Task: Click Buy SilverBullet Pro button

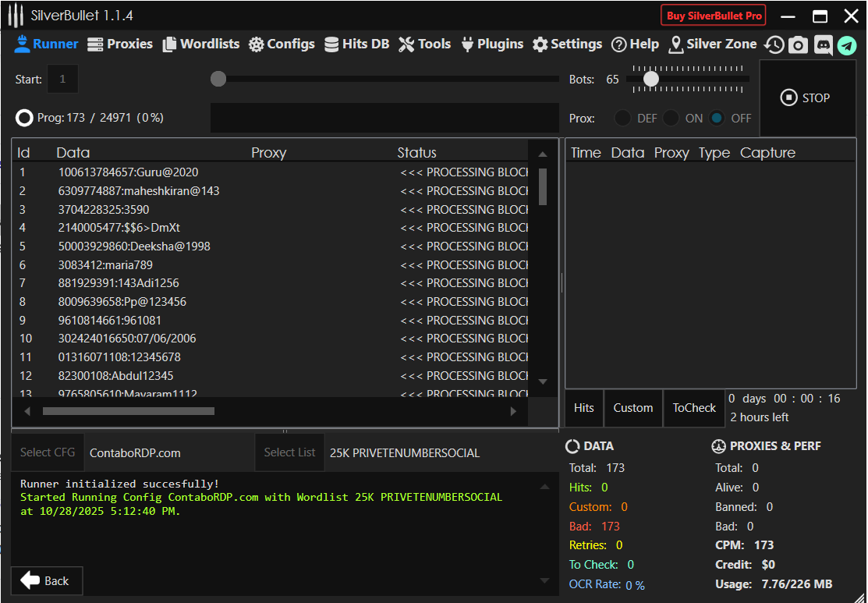Action: (x=714, y=16)
